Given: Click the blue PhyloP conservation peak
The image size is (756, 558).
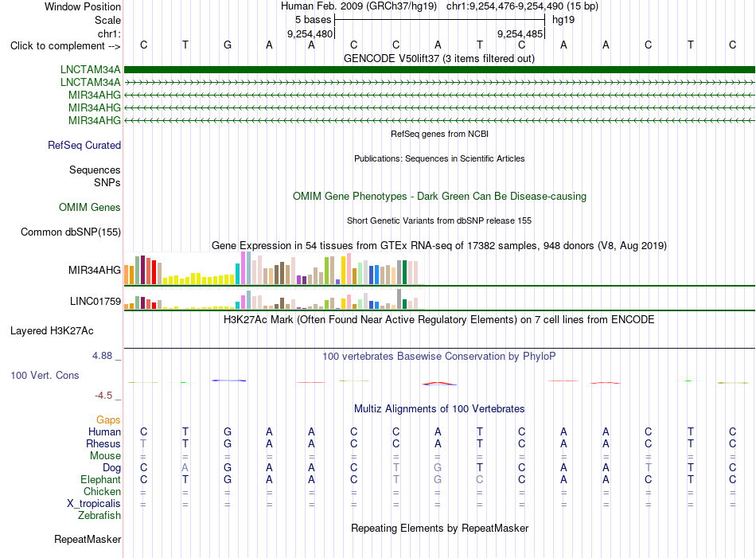Looking at the screenshot, I should pos(229,380).
